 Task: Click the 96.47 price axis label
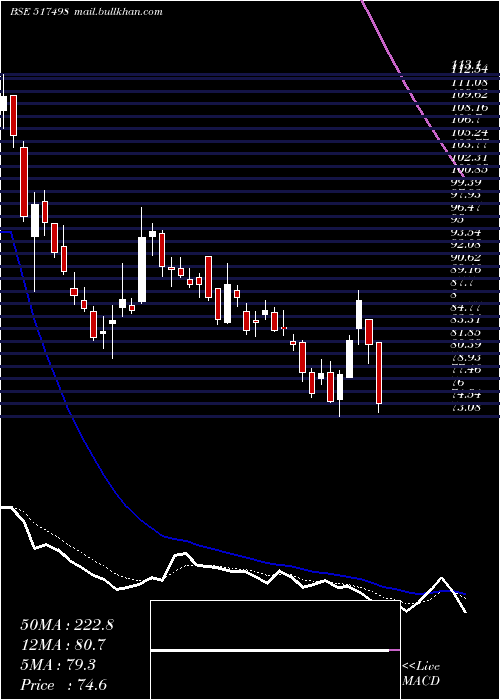point(466,208)
